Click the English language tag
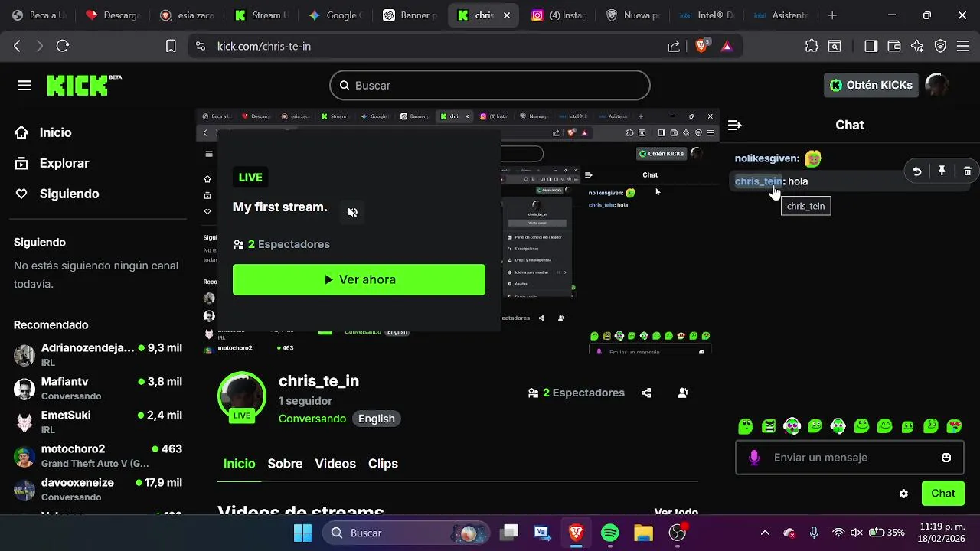Viewport: 980px width, 551px height. click(377, 419)
